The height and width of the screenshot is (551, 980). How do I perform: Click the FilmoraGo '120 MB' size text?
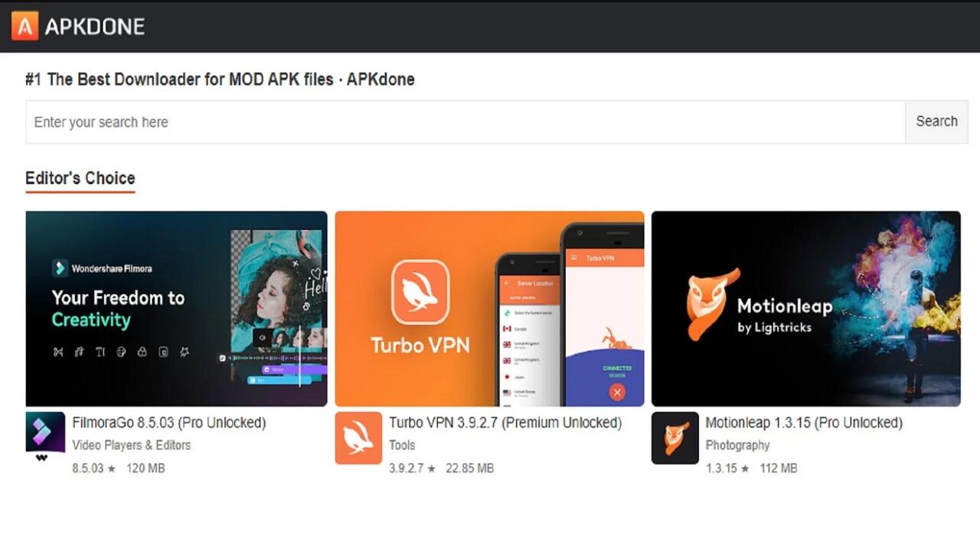point(145,468)
